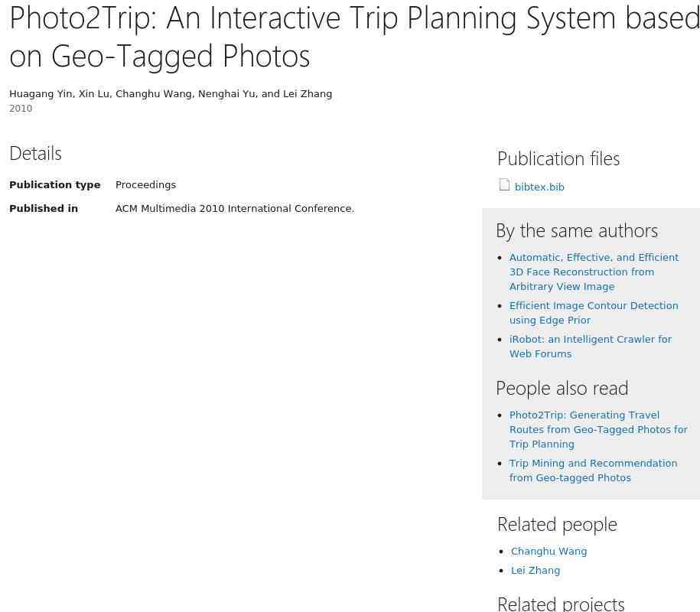Viewport: 700px width, 612px height.
Task: Click the Photo2Trip page title heading
Action: (354, 37)
